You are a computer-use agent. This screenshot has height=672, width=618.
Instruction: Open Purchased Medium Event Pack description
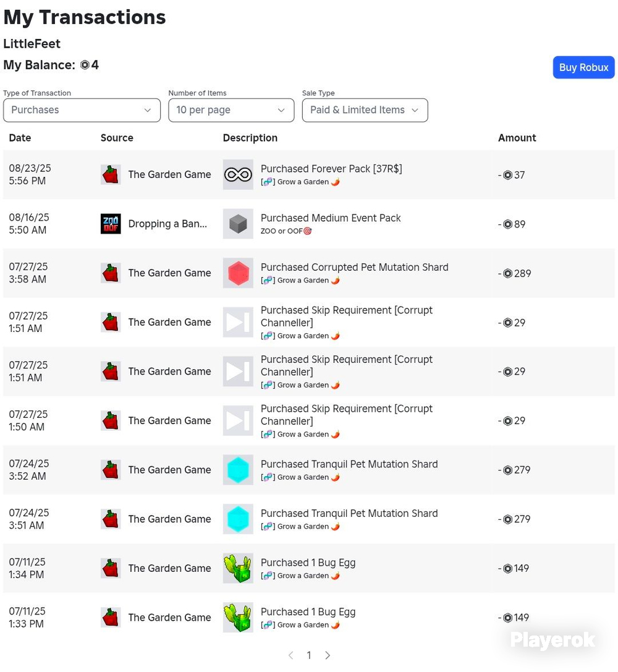click(x=331, y=218)
